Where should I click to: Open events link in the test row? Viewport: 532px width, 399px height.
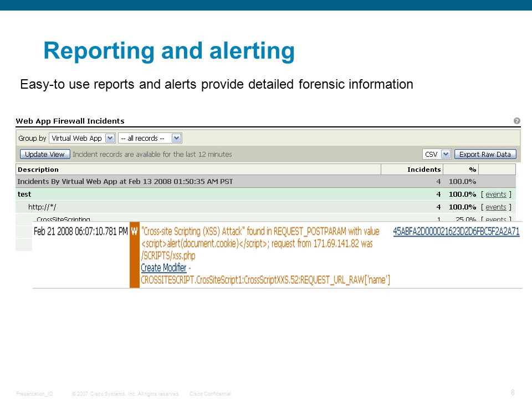495,195
